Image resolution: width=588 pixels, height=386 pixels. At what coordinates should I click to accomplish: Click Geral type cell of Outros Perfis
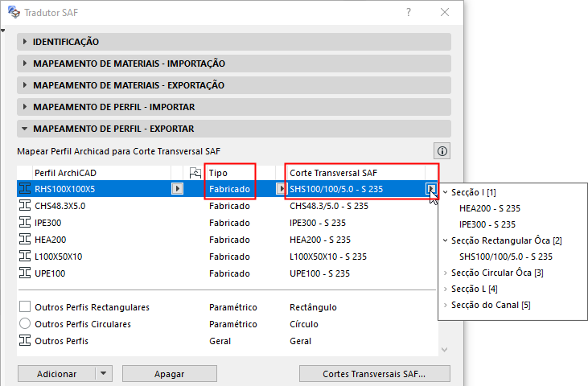(220, 341)
